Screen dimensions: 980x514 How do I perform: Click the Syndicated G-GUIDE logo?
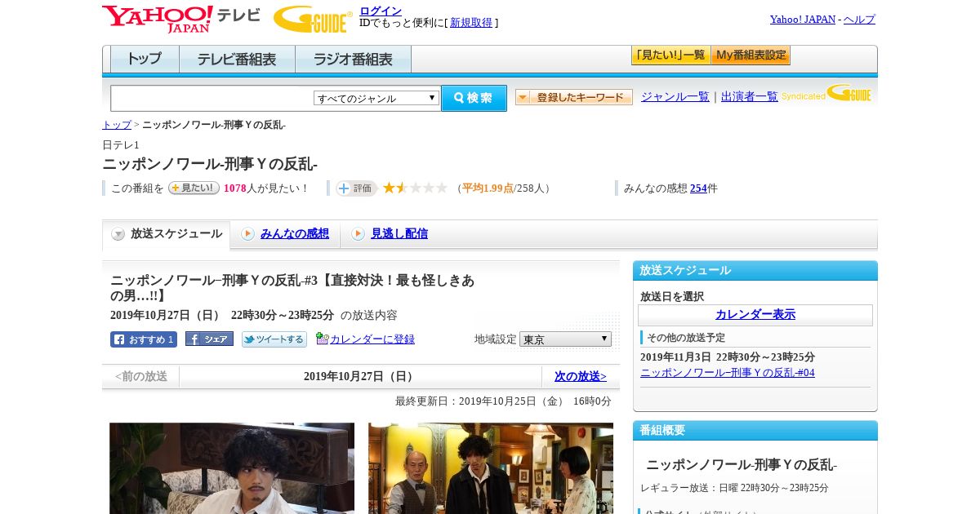pos(826,93)
